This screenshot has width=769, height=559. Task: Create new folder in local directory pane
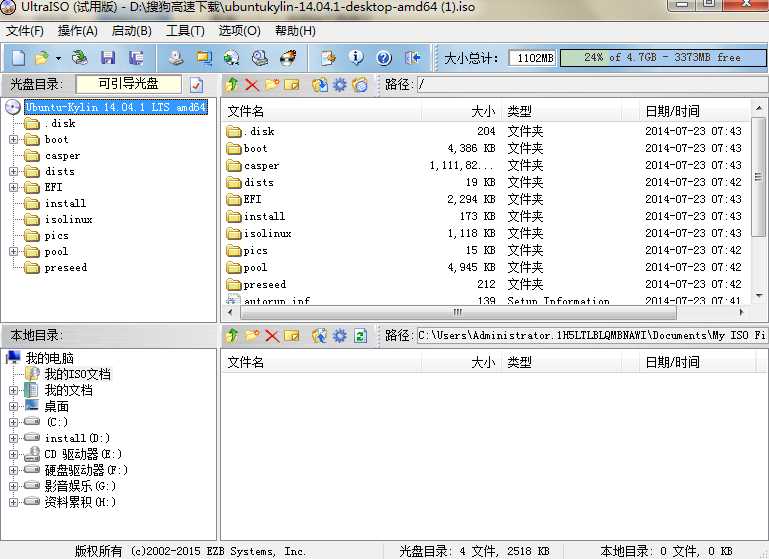(x=252, y=336)
